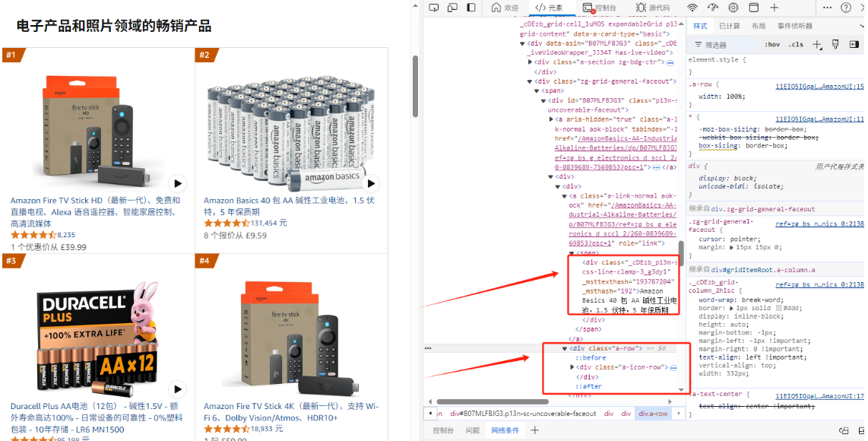Open row actions dots beside a-row node
The width and height of the screenshot is (868, 441).
pos(427,348)
